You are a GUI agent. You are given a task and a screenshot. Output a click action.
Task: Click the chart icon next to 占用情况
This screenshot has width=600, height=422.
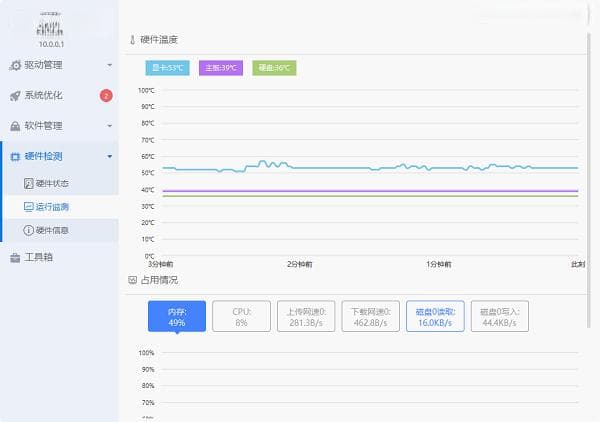point(132,280)
